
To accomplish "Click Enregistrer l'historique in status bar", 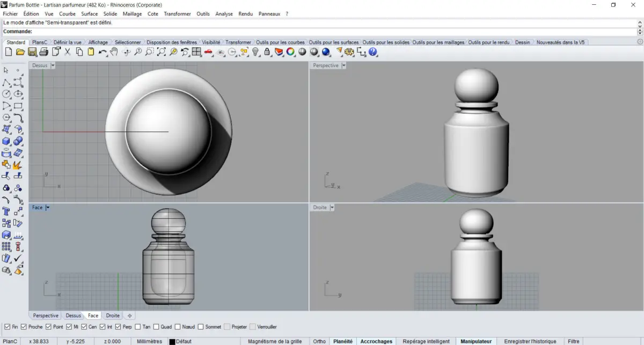I will click(530, 341).
